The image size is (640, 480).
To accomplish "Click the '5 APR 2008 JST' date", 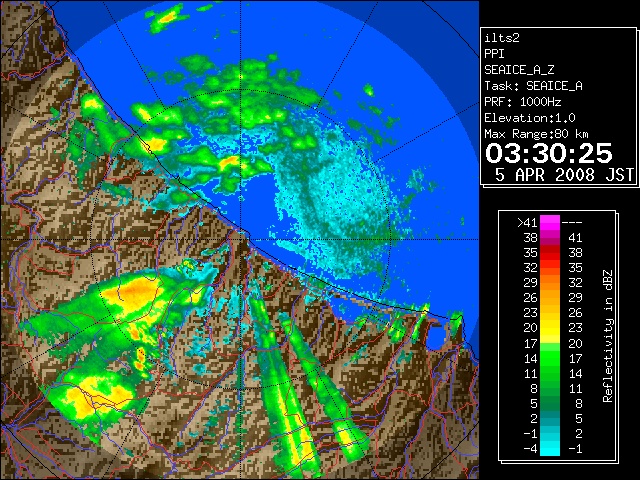I will click(x=564, y=175).
